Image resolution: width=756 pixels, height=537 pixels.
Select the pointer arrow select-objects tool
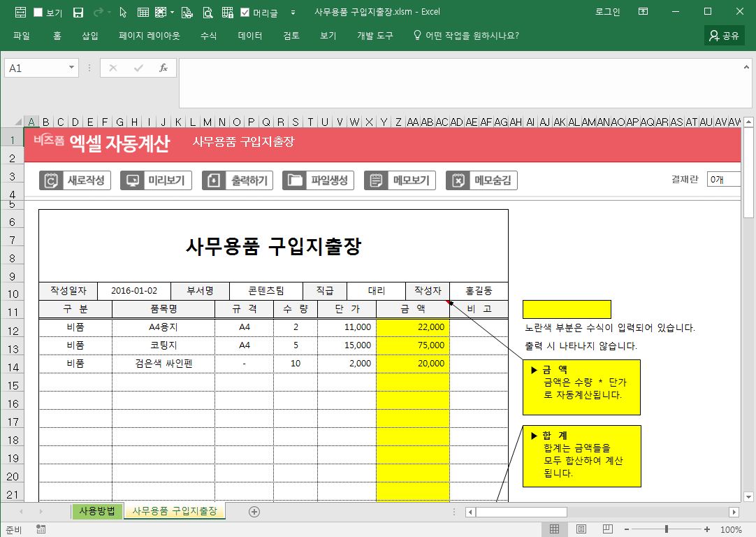(123, 13)
